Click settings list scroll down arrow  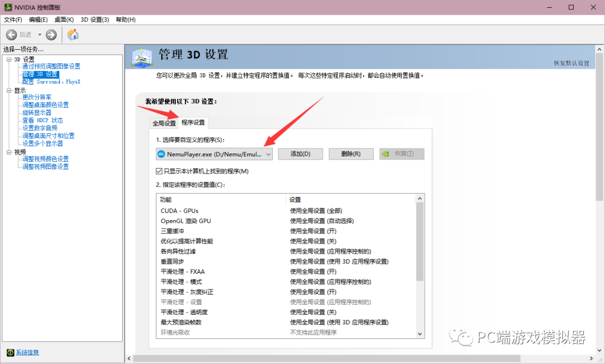(x=420, y=334)
